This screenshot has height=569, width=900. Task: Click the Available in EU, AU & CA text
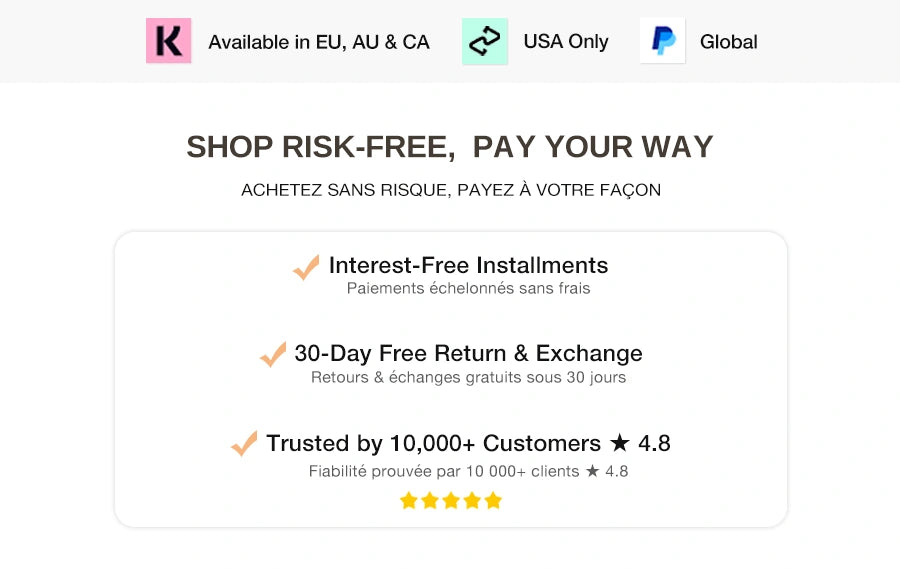click(x=318, y=42)
